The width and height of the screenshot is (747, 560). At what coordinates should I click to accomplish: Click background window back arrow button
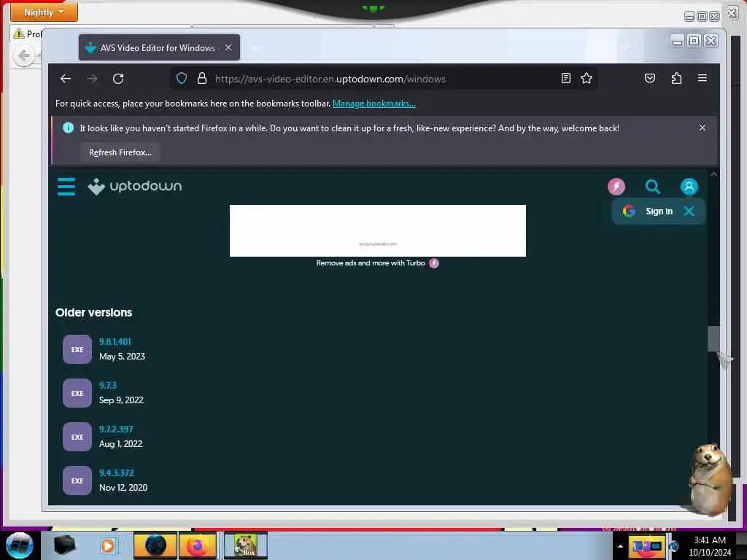24,55
